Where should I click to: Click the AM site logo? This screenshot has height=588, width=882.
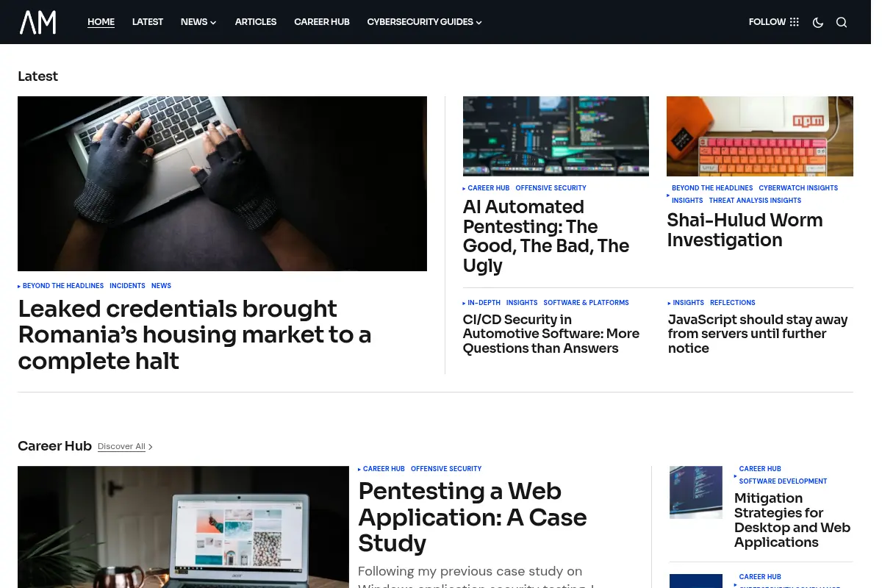click(x=38, y=22)
